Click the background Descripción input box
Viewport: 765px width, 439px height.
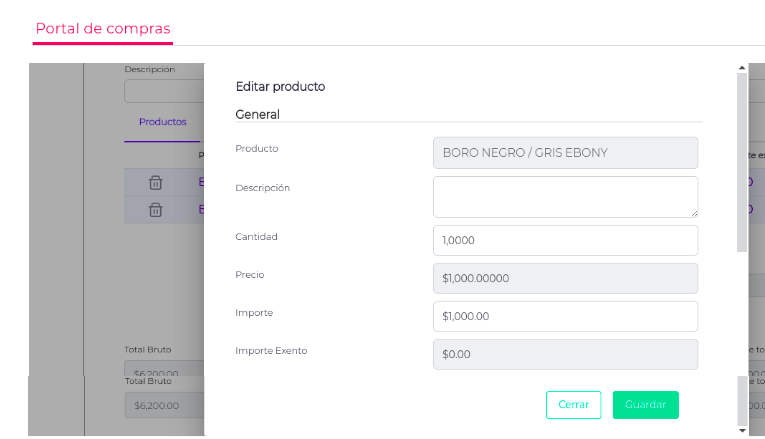pos(165,91)
